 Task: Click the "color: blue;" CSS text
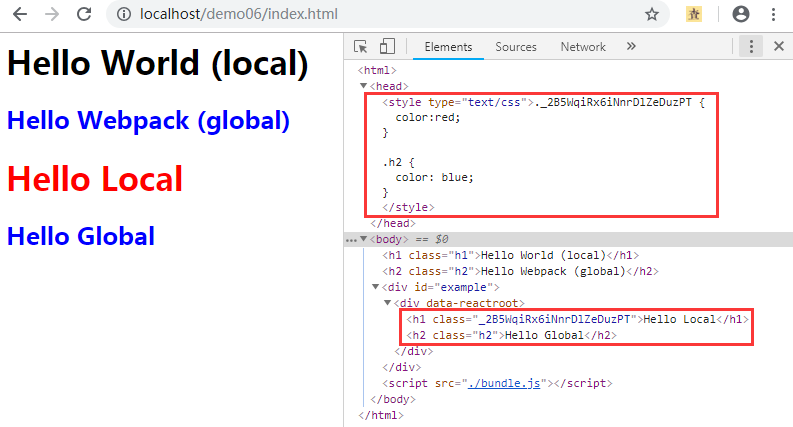(434, 178)
